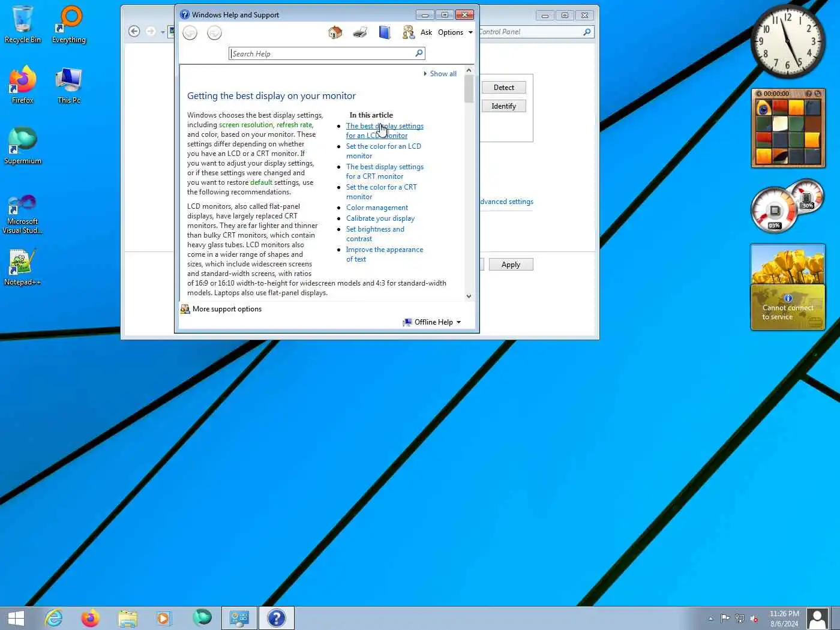The image size is (840, 630).
Task: Click the help article scrollbar down arrow
Action: coord(469,296)
